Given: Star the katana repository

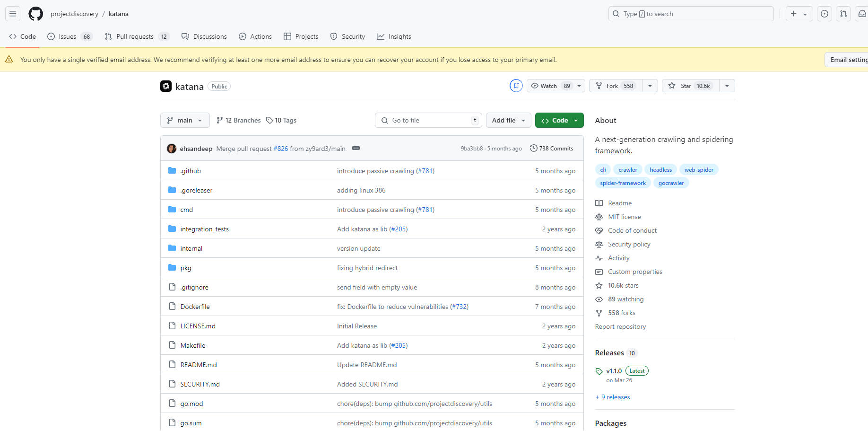Looking at the screenshot, I should click(690, 86).
